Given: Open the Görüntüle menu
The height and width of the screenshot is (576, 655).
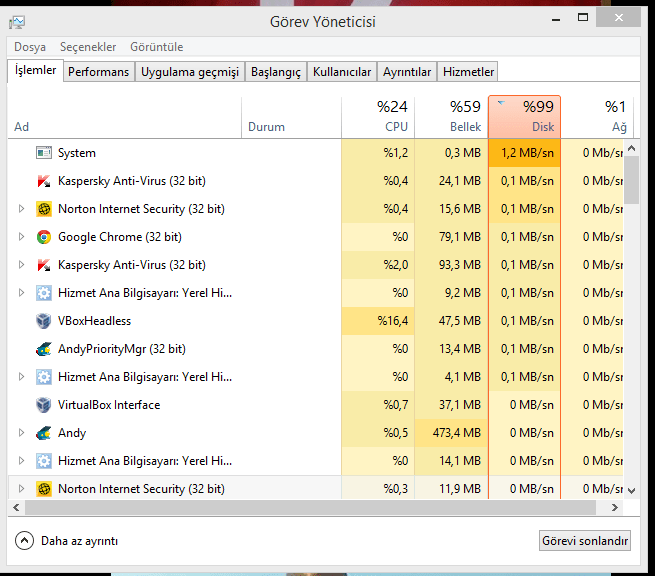Looking at the screenshot, I should pos(157,47).
